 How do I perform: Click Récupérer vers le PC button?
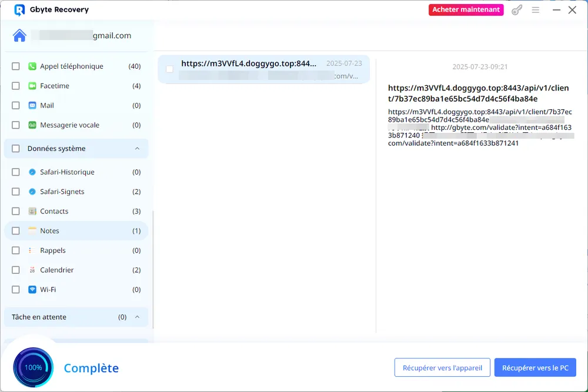535,368
